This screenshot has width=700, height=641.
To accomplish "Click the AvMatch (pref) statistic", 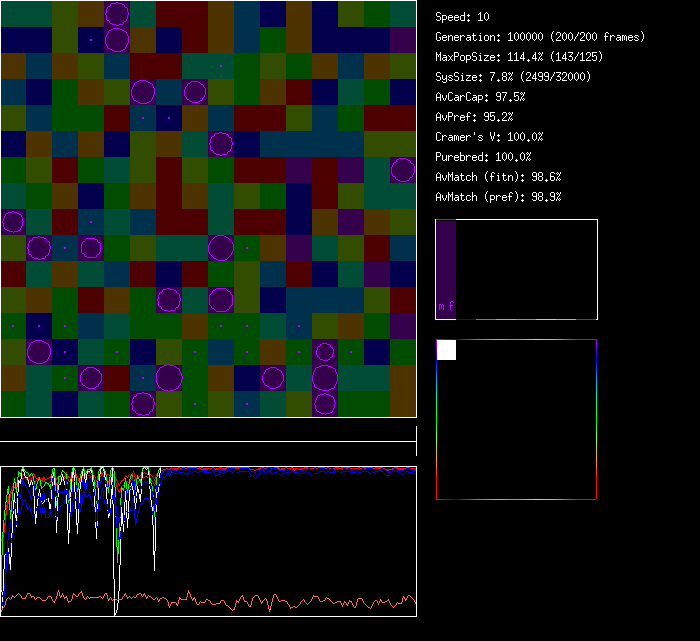I will (498, 197).
